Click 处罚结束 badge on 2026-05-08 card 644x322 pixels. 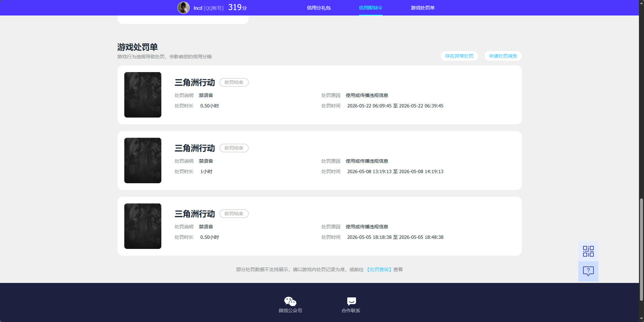pyautogui.click(x=234, y=148)
